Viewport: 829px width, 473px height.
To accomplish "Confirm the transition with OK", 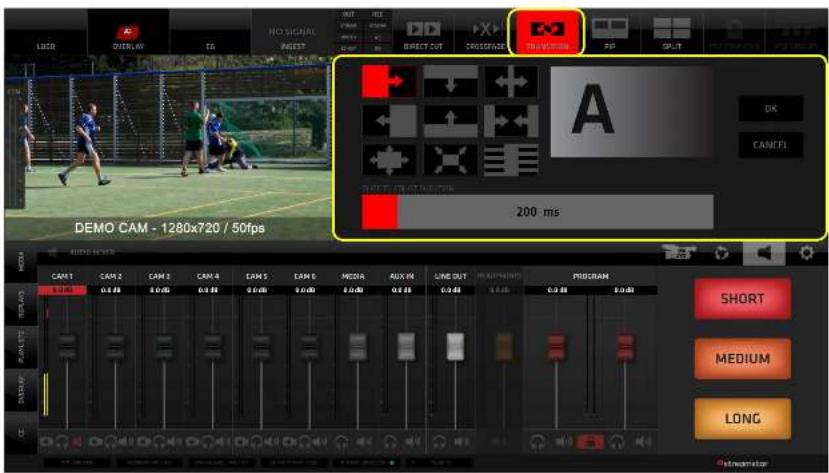I will point(770,108).
